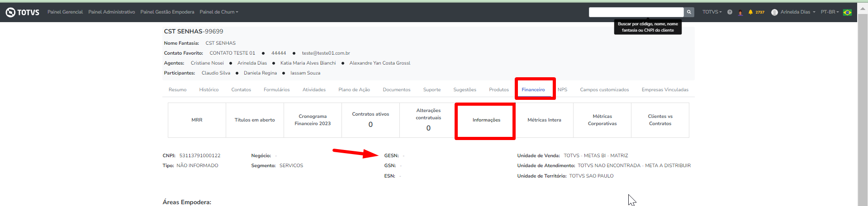Image resolution: width=868 pixels, height=206 pixels.
Task: Switch to the Histórico tab
Action: pyautogui.click(x=209, y=89)
